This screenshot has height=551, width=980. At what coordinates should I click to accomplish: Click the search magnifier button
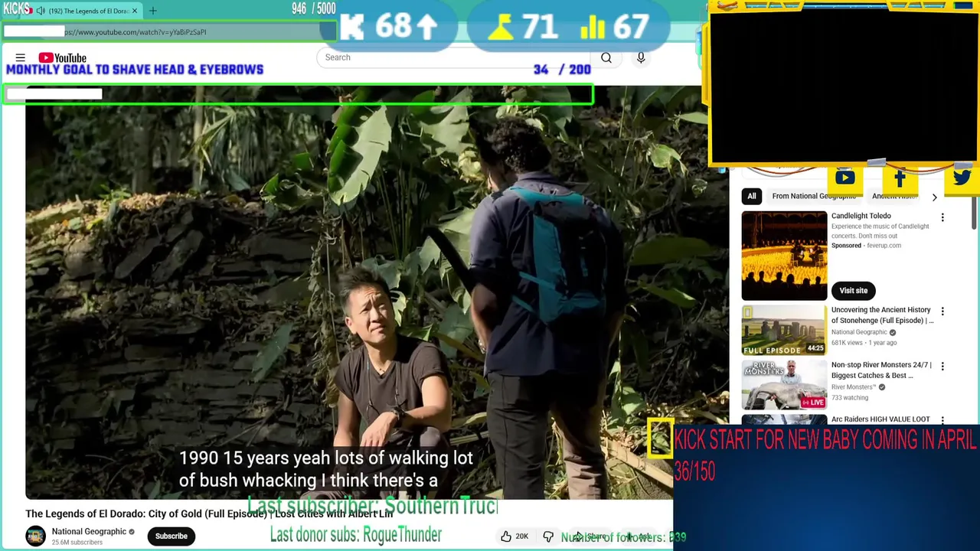point(606,57)
